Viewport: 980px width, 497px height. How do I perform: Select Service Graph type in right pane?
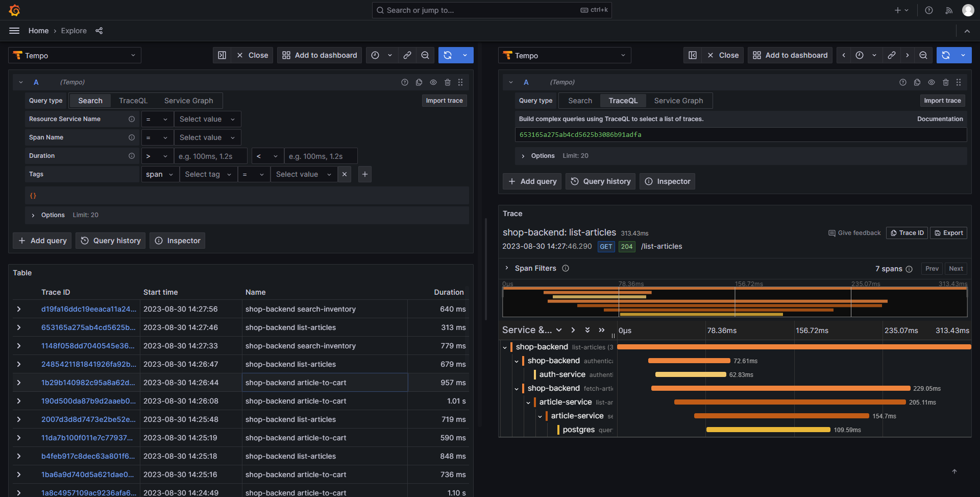(679, 101)
